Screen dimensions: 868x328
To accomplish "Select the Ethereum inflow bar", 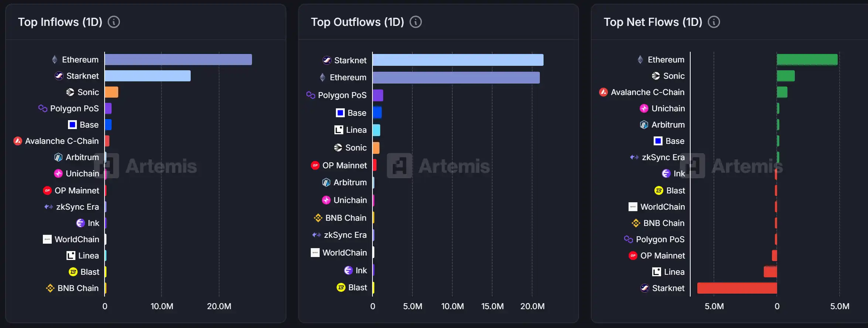I will tap(178, 60).
